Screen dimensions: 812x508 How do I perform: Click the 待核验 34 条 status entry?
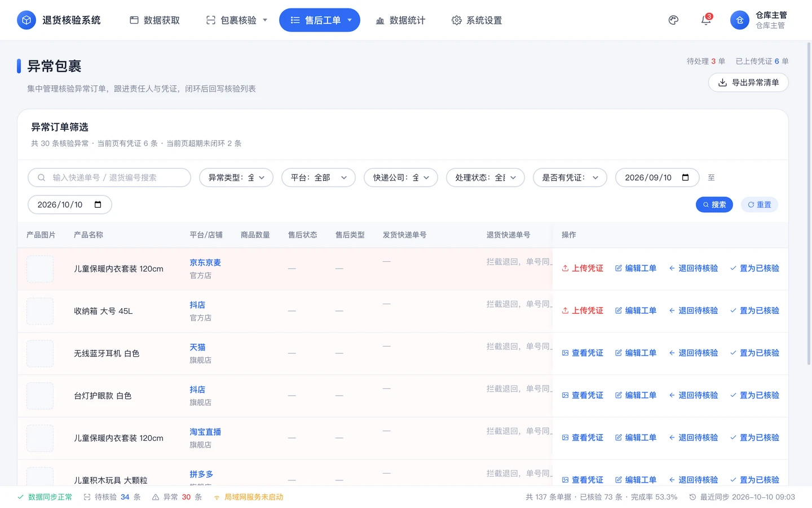tap(112, 497)
